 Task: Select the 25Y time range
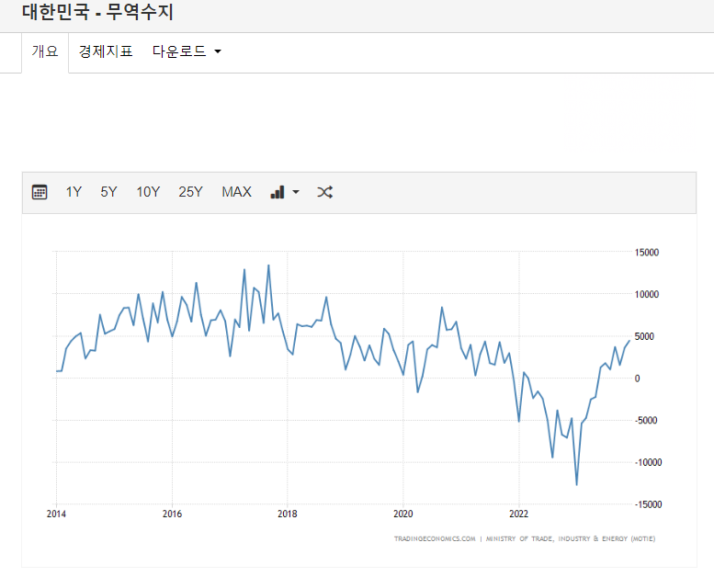point(190,192)
